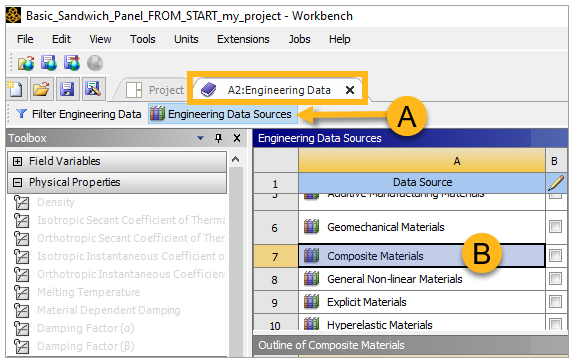
Task: Open the Toolbox panel dropdown arrow
Action: coord(200,138)
